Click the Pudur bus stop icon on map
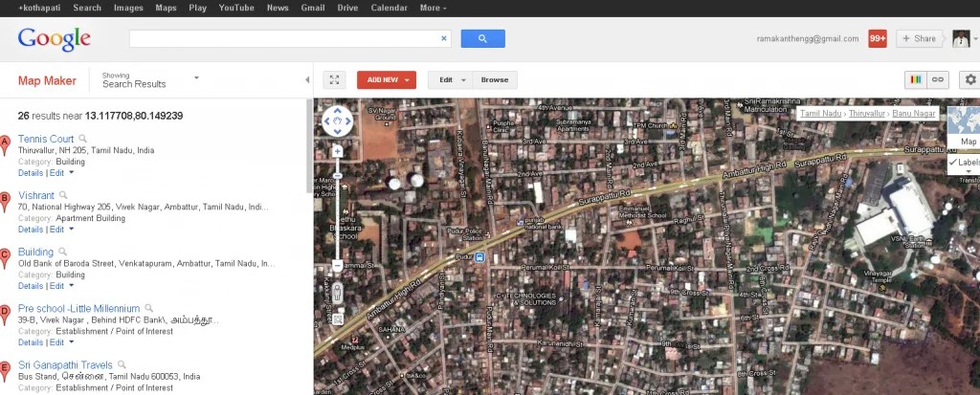 pyautogui.click(x=480, y=257)
